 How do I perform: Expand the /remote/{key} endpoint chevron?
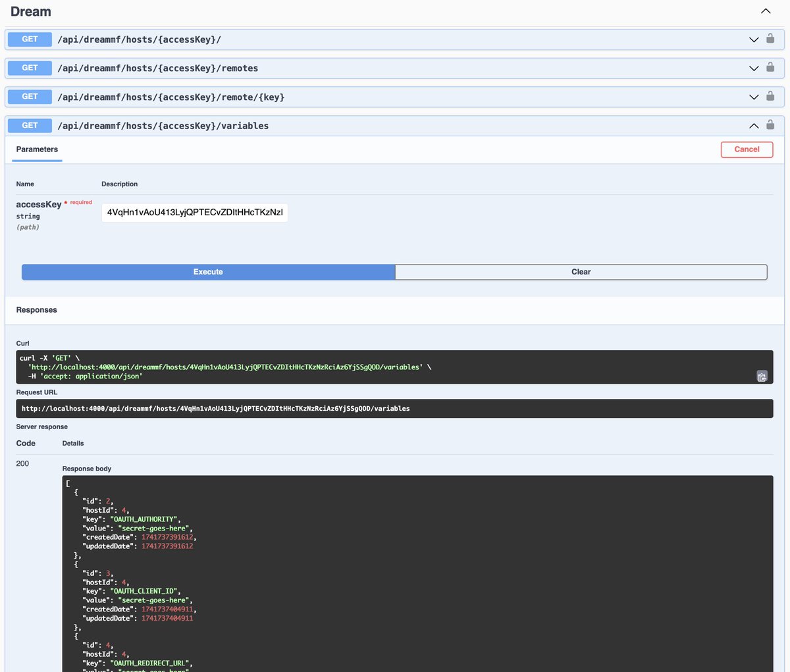coord(754,97)
